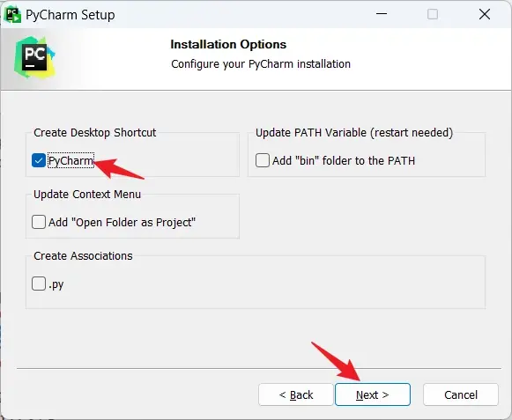Click the "Installation Options" heading
This screenshot has width=512, height=420.
pyautogui.click(x=228, y=44)
